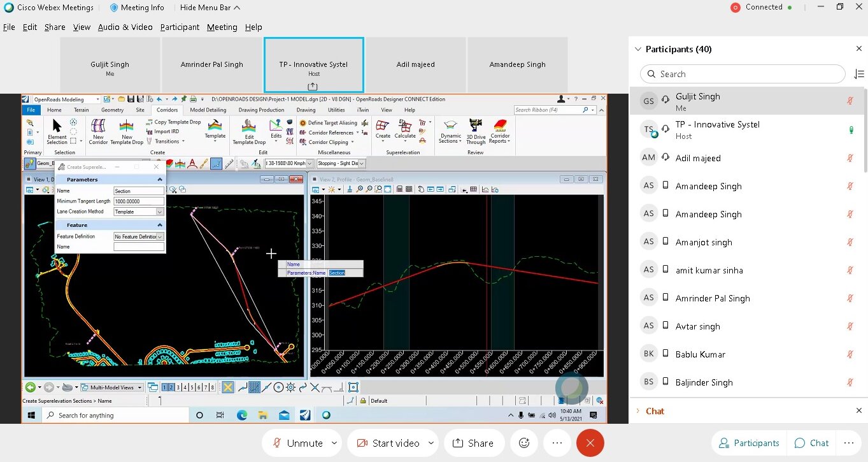The width and height of the screenshot is (868, 462).
Task: Open the Share menu in the Webex menu bar
Action: click(55, 27)
